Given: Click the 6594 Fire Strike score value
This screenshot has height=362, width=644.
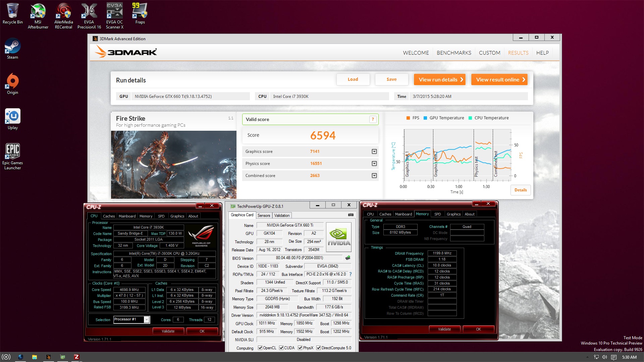Looking at the screenshot, I should 323,135.
